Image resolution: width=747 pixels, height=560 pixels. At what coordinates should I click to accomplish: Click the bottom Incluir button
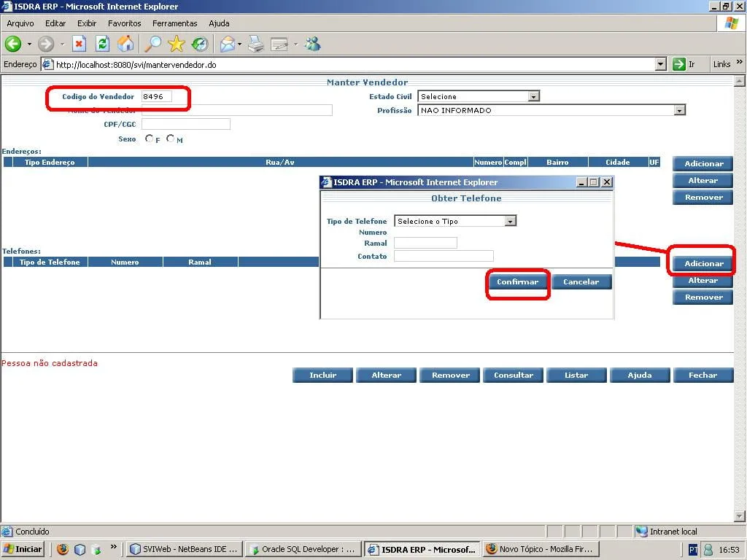point(323,376)
